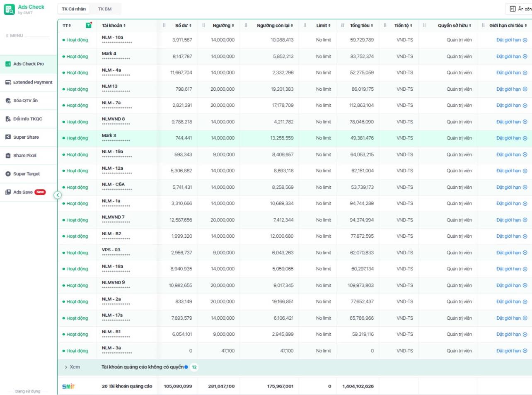Image resolution: width=532 pixels, height=395 pixels.
Task: Open Ads Save in sidebar
Action: coord(23,192)
